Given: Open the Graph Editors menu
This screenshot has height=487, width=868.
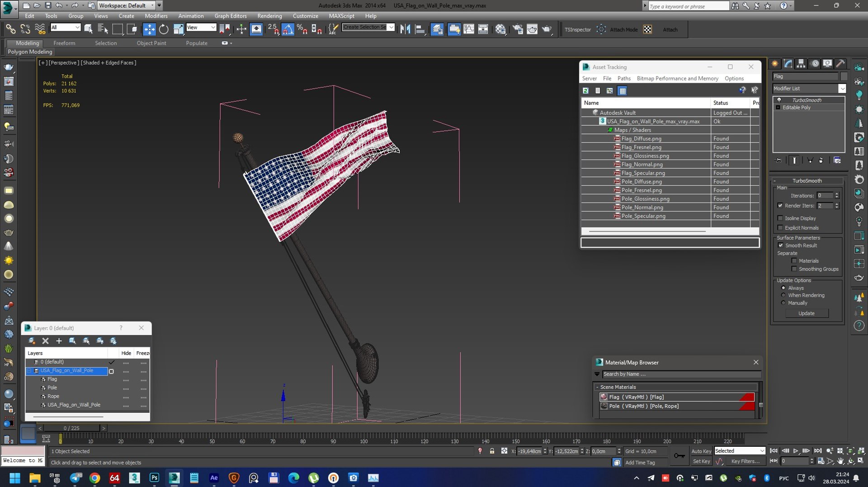Looking at the screenshot, I should pos(231,16).
